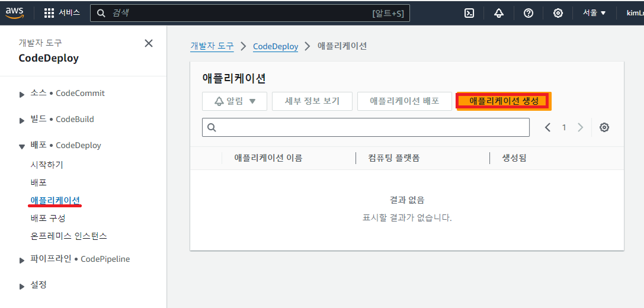Screen dimensions: 644x308
Task: Click the 애플리케이션 생성 button
Action: click(x=504, y=101)
